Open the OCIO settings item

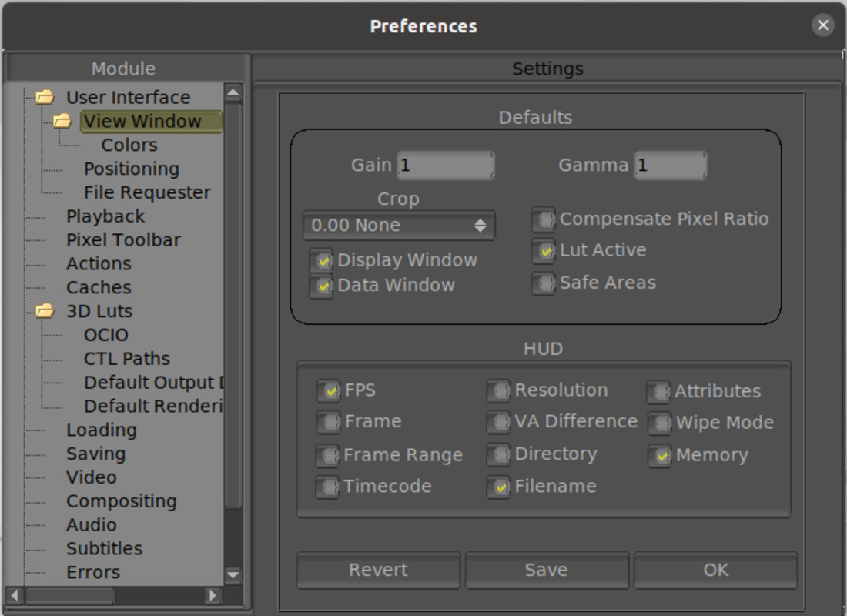[x=106, y=335]
